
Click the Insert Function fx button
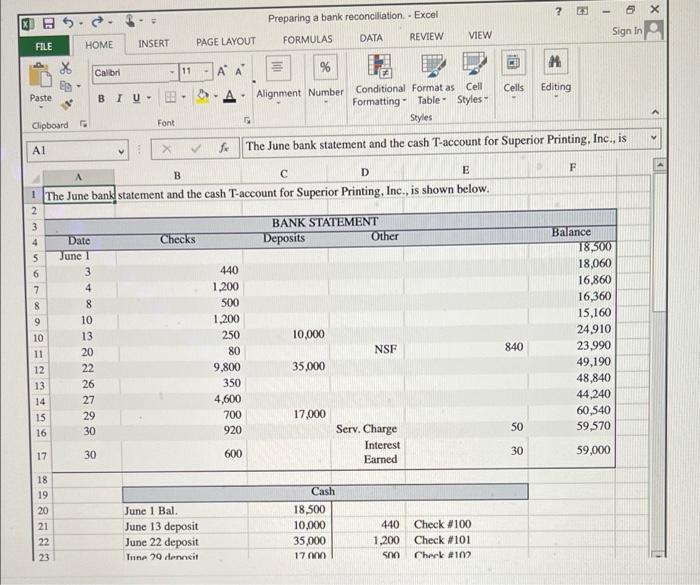(x=224, y=147)
